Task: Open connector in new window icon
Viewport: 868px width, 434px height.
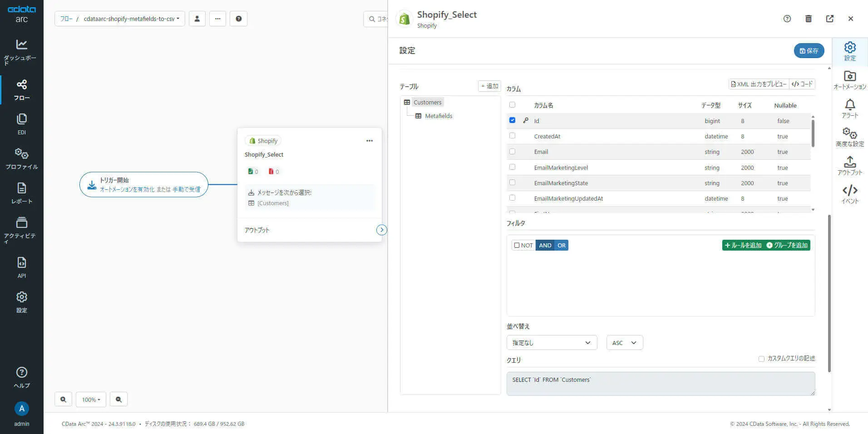Action: (x=829, y=19)
